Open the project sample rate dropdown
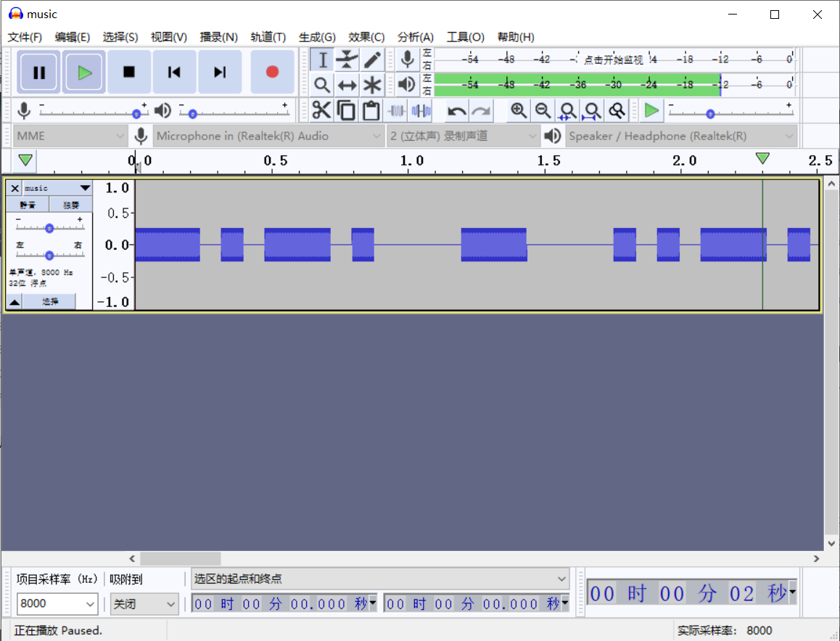 (57, 604)
